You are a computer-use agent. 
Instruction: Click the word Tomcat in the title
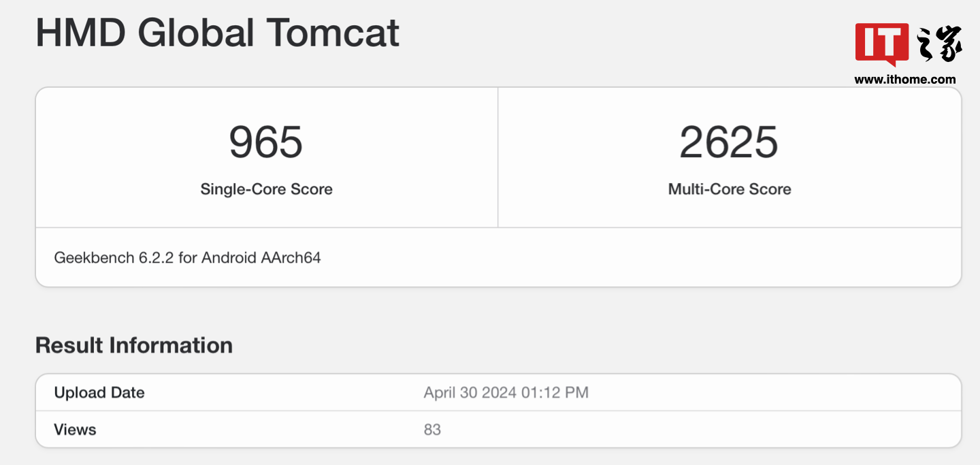coord(332,33)
